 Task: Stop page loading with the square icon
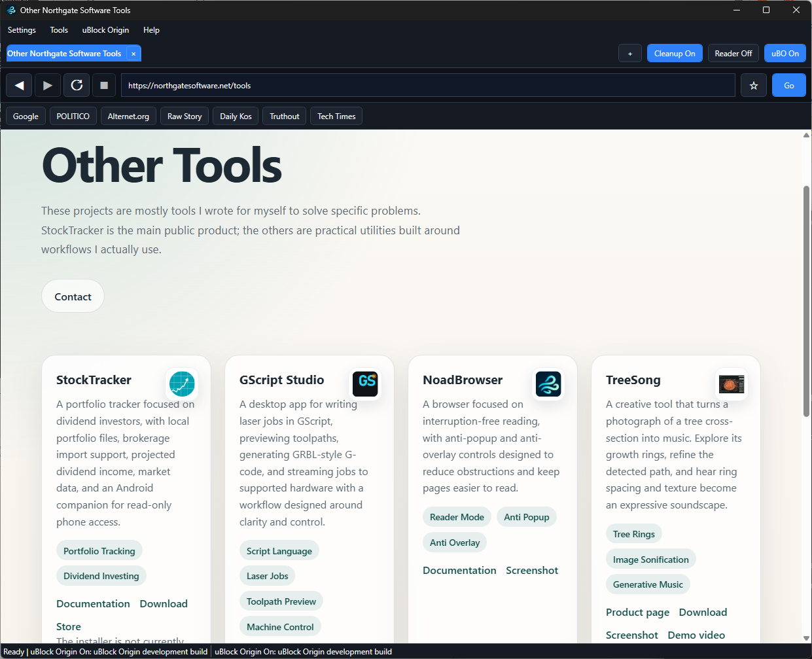coord(103,85)
